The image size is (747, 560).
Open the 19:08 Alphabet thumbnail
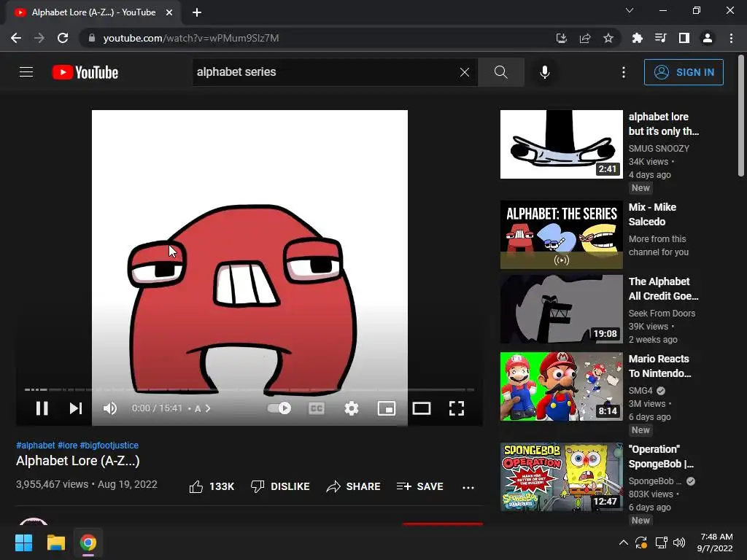[x=561, y=309]
